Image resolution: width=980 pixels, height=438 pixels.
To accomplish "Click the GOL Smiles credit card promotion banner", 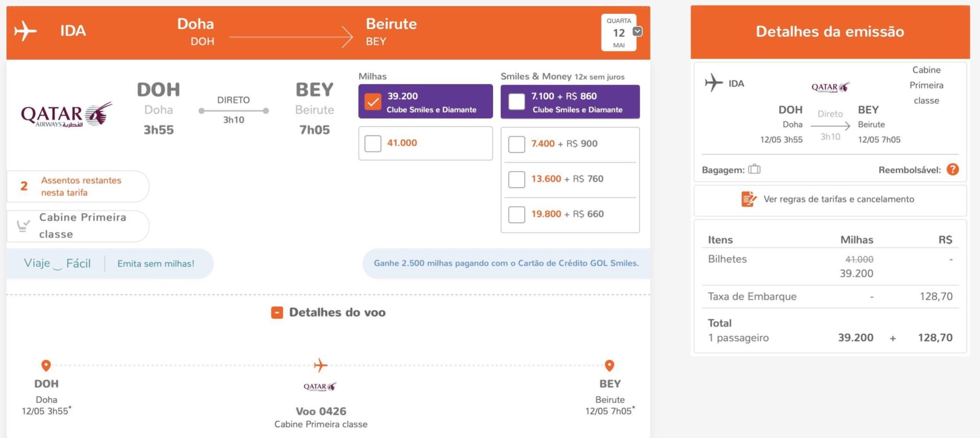I will click(x=506, y=263).
